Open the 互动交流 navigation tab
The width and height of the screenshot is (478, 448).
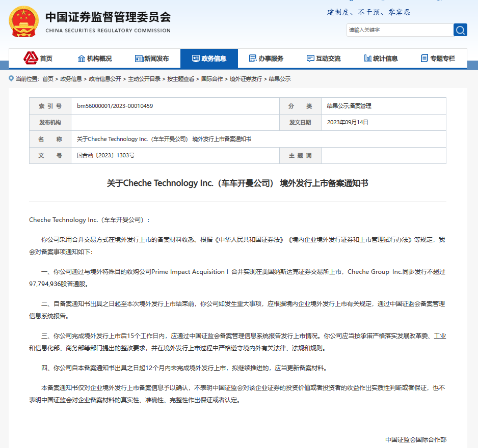click(324, 59)
